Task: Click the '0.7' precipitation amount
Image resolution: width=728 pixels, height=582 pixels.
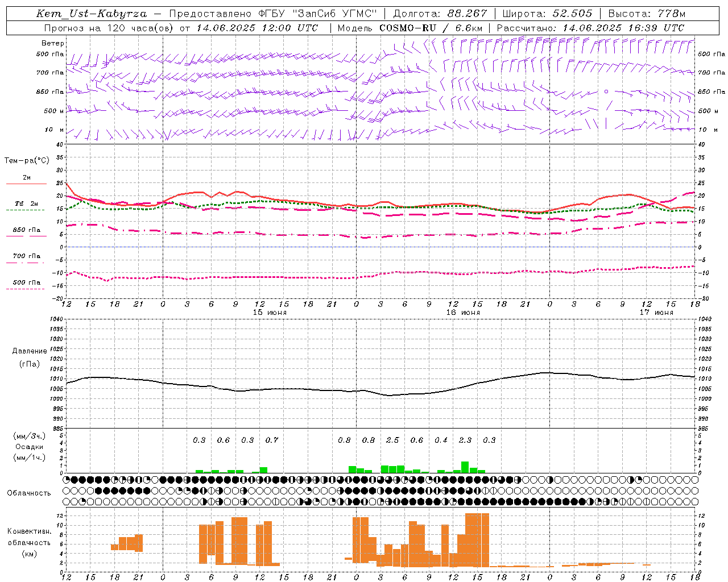Action: (272, 440)
